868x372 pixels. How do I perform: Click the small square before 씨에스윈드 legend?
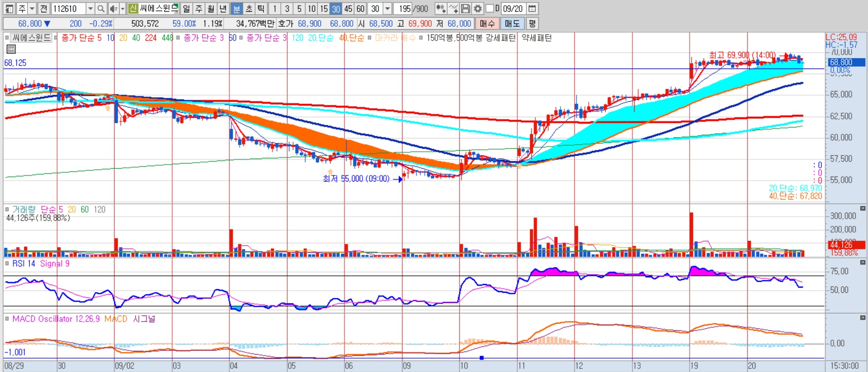click(7, 38)
